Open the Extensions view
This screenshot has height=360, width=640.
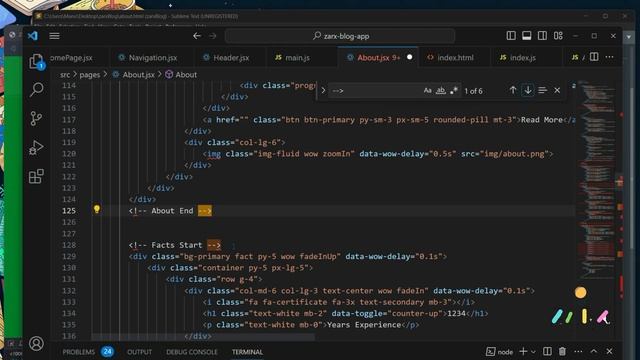tap(36, 176)
